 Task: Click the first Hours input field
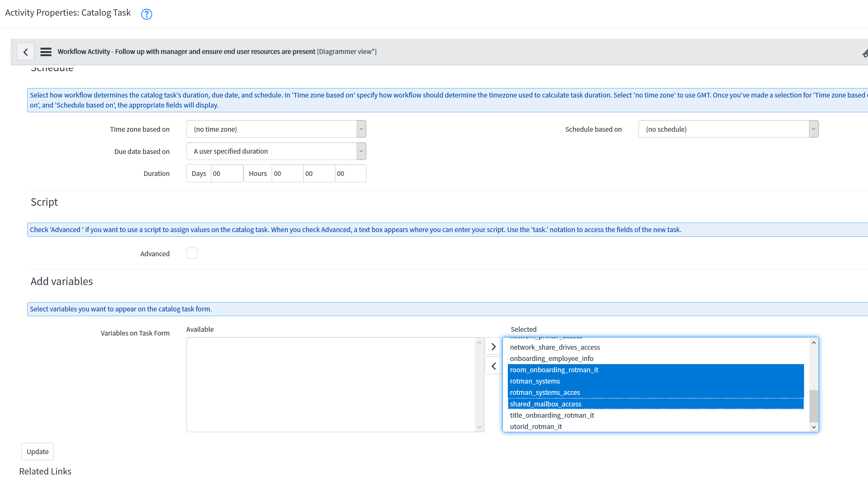click(287, 173)
